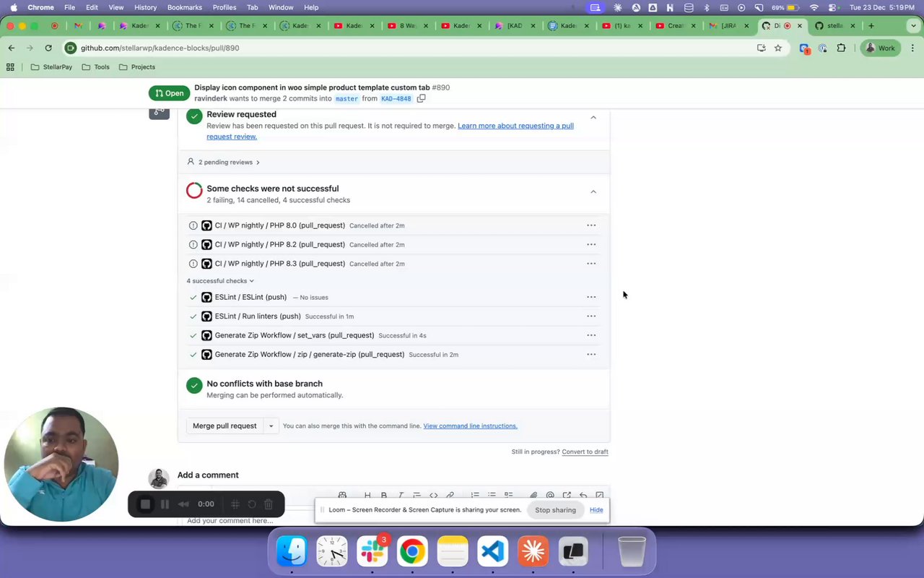The height and width of the screenshot is (578, 924).
Task: Open the Projects bookmarks folder
Action: click(x=137, y=66)
